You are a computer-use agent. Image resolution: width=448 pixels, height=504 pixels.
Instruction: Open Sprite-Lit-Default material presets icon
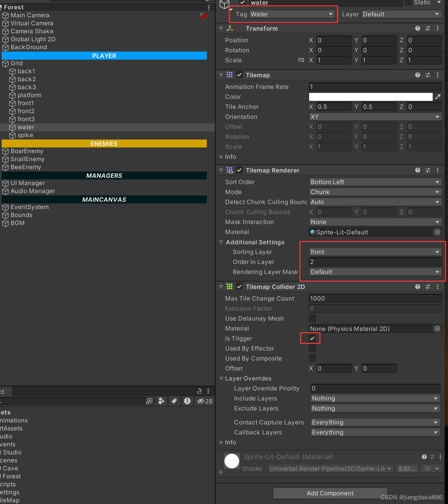click(x=433, y=457)
